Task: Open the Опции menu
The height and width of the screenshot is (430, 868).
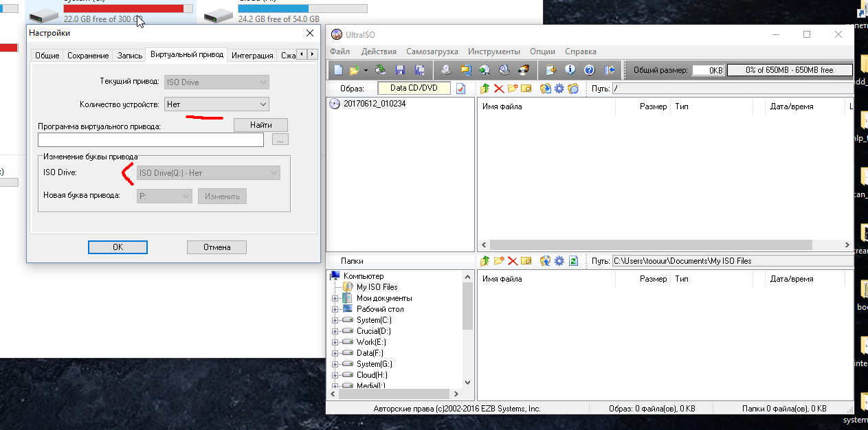Action: 543,52
